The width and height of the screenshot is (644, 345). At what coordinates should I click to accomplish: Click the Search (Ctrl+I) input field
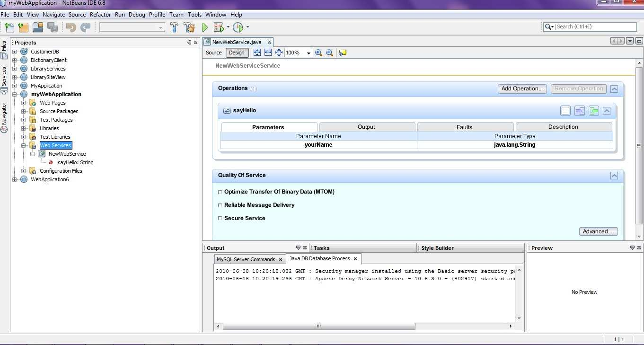click(596, 27)
